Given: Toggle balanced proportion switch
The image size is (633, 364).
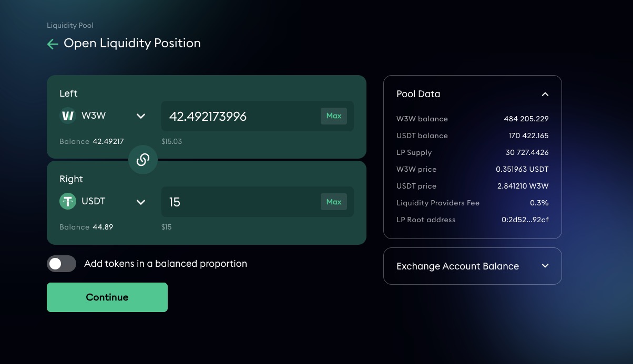Looking at the screenshot, I should pyautogui.click(x=62, y=264).
